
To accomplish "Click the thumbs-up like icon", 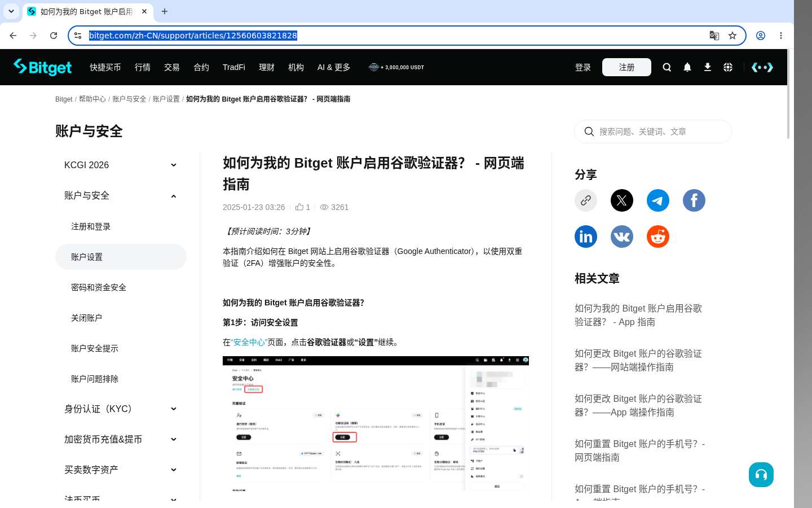I will 299,207.
